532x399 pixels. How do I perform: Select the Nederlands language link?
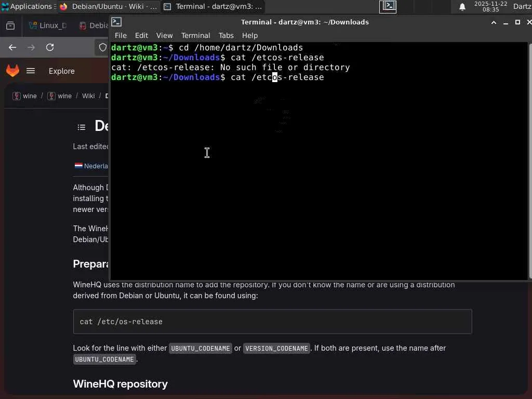(x=91, y=166)
